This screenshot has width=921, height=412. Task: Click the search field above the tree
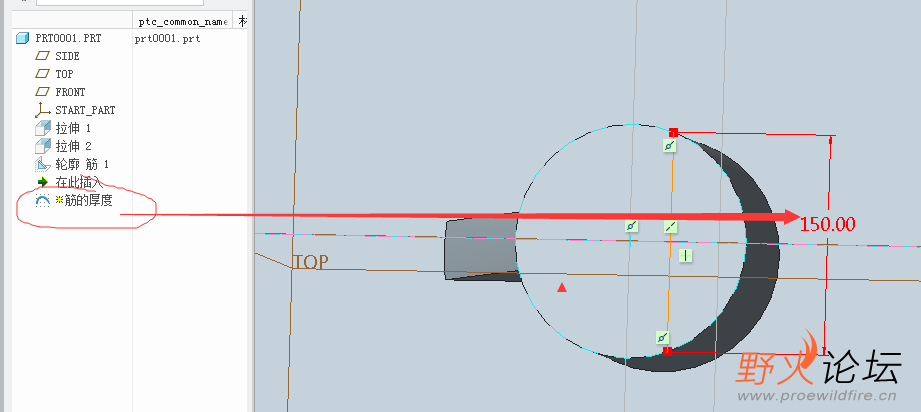(120, 2)
